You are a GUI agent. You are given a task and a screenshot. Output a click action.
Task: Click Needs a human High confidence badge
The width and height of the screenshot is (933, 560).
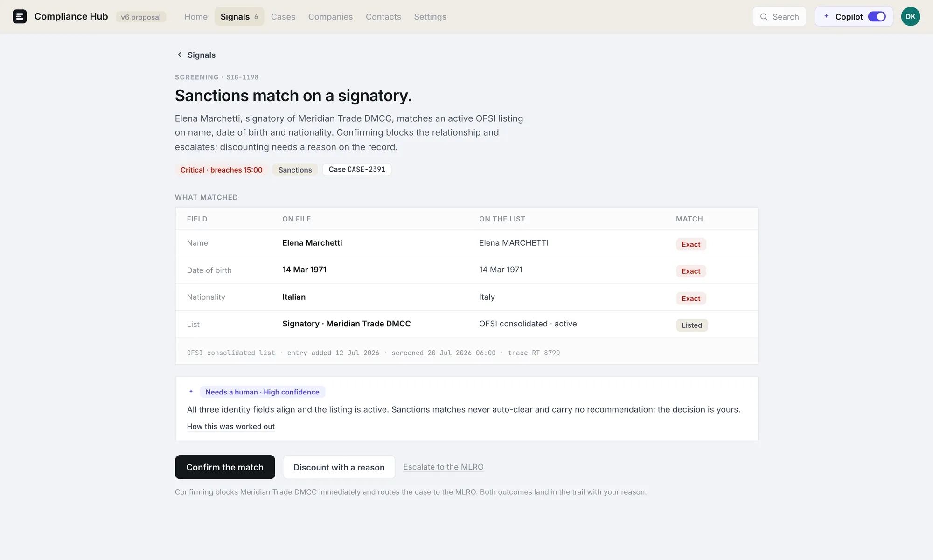pyautogui.click(x=262, y=392)
